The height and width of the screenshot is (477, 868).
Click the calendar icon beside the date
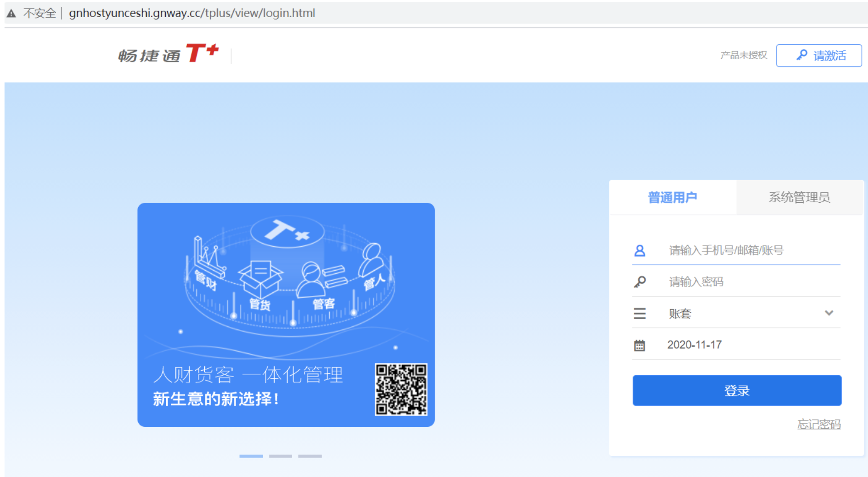click(x=639, y=345)
